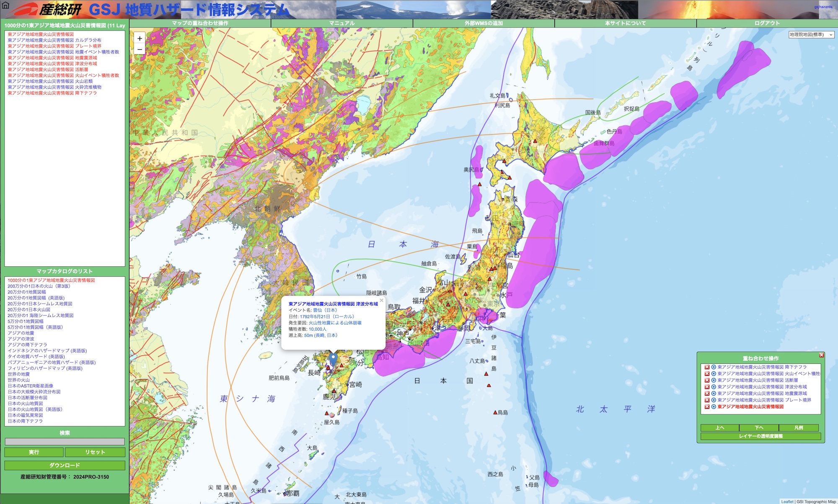Remove the 火山イベント犠牲 overlay with its red X
838x504 pixels.
[x=707, y=374]
